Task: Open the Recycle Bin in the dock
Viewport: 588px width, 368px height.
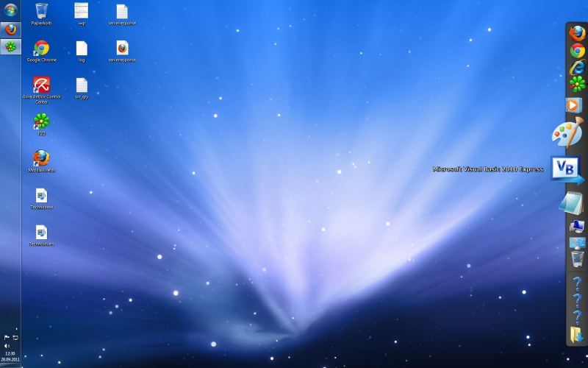Action: point(578,259)
